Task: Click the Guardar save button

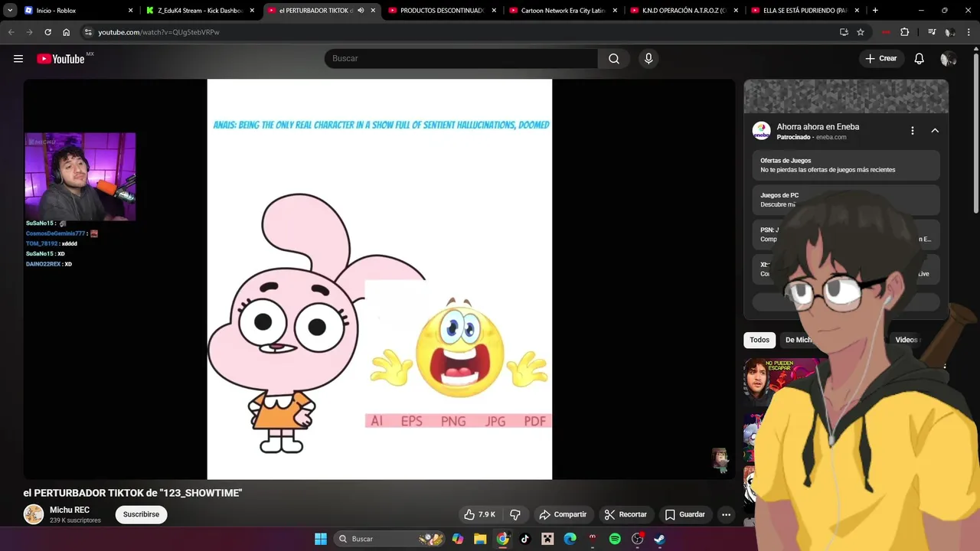Action: [685, 514]
